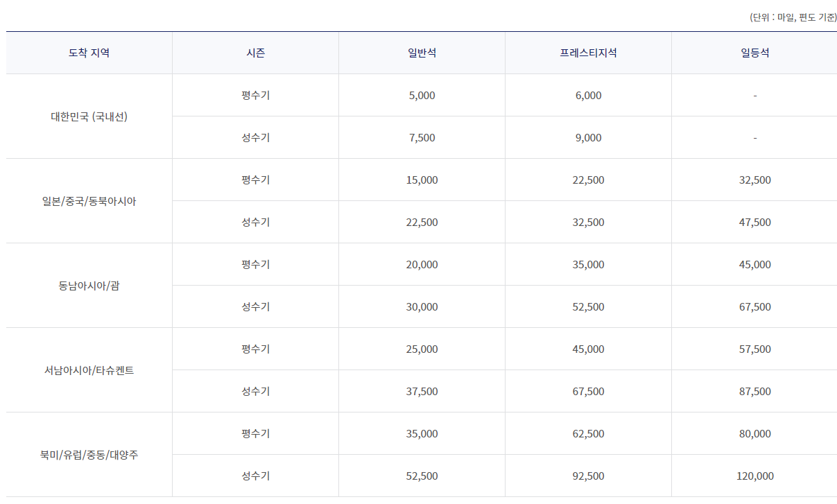Click 성수기 in the 동남아시아/괌 rows

tap(255, 306)
